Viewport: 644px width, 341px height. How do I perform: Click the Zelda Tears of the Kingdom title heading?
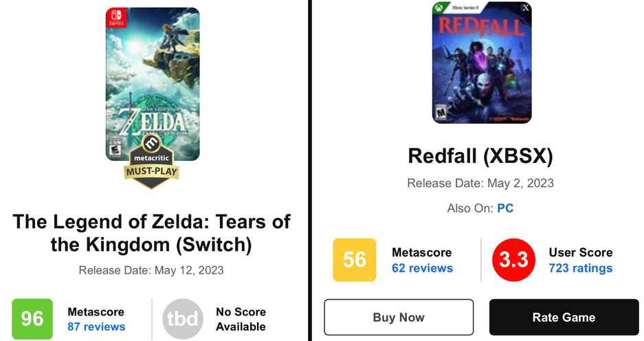click(x=152, y=233)
